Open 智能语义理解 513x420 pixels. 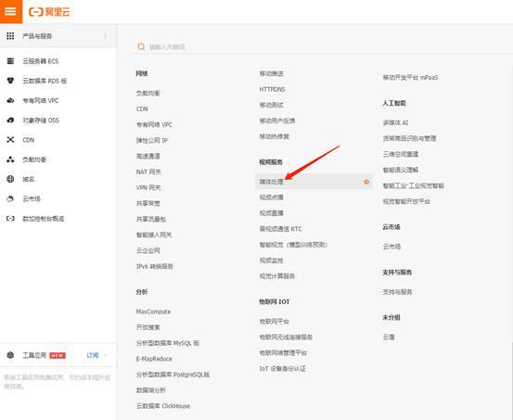point(401,170)
